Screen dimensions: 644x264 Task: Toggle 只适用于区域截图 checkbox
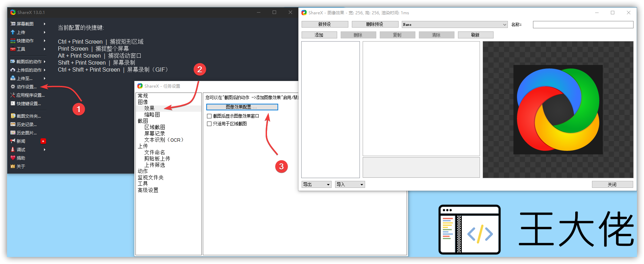pos(209,124)
